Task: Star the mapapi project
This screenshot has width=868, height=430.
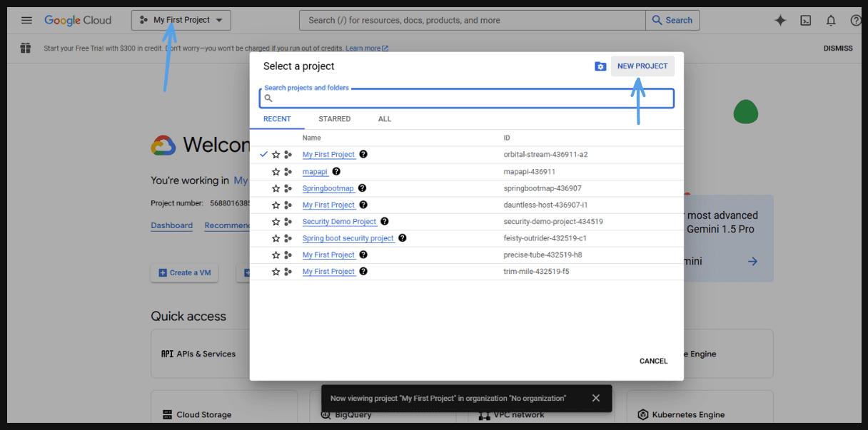Action: (276, 172)
